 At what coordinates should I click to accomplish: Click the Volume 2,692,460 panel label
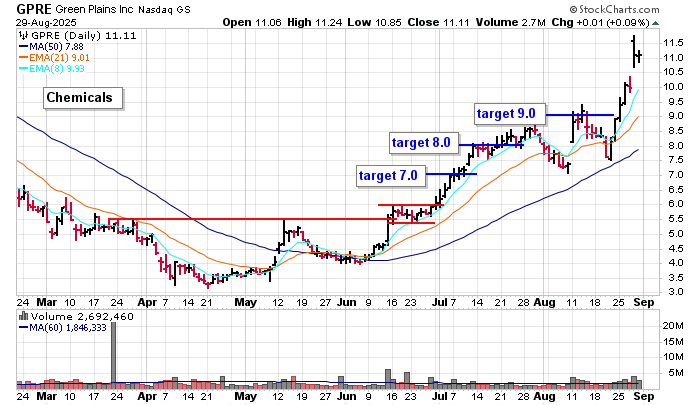(82, 317)
